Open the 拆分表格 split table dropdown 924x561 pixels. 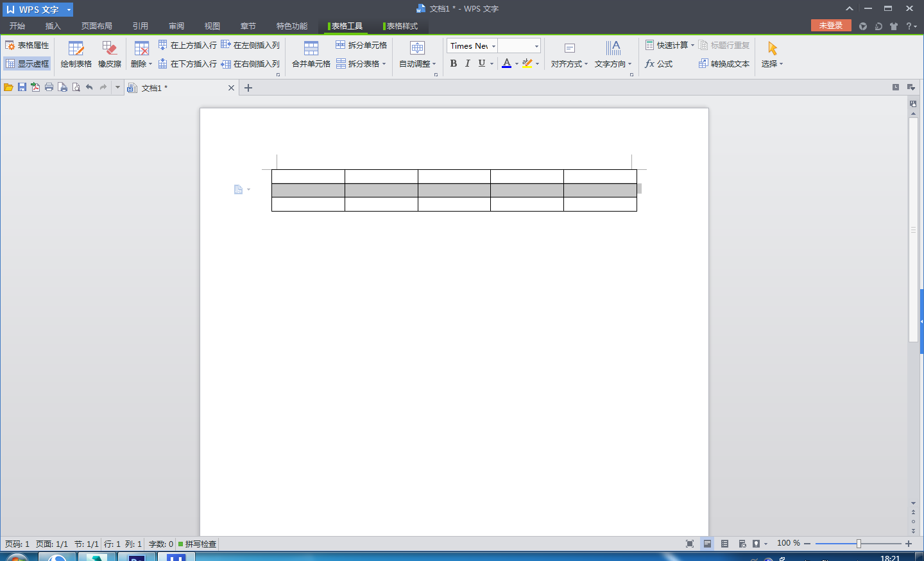point(361,63)
